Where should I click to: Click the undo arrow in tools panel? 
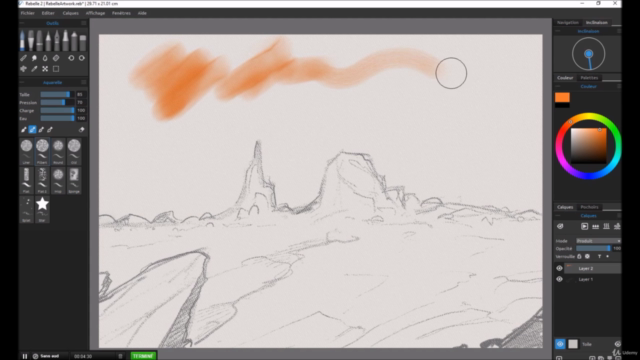pos(71,58)
